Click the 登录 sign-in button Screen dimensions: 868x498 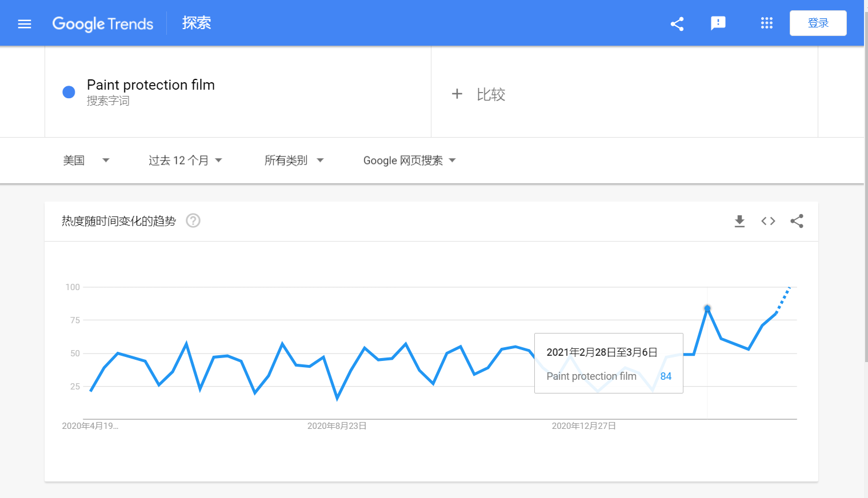818,23
